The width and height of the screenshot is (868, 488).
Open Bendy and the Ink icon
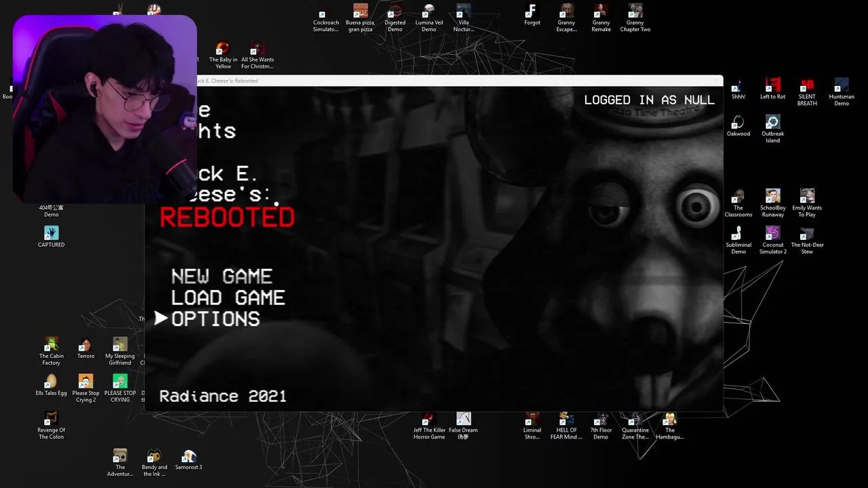[155, 463]
